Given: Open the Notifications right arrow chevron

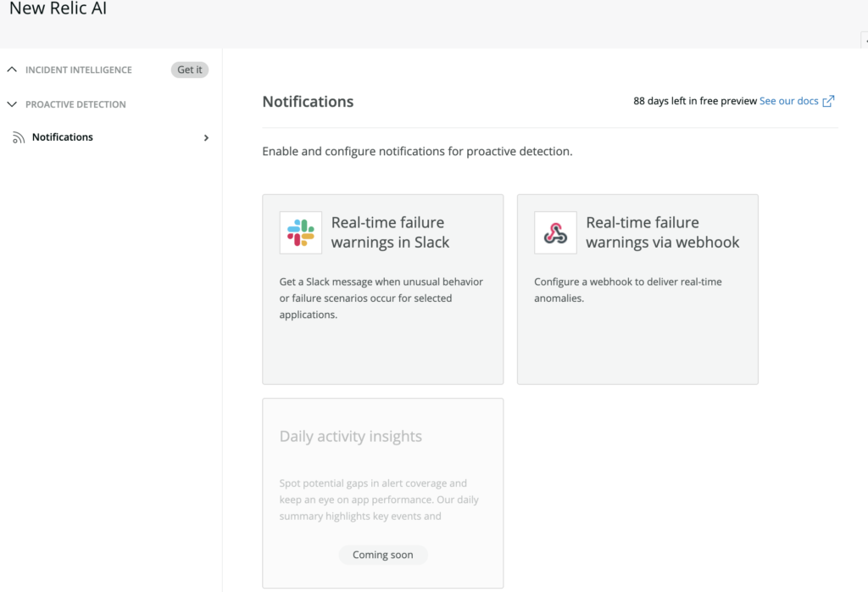Looking at the screenshot, I should pyautogui.click(x=206, y=137).
